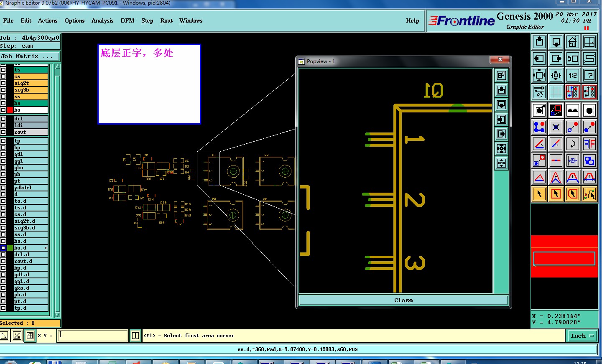Click the red overview navigation thumbnail

[x=564, y=257]
